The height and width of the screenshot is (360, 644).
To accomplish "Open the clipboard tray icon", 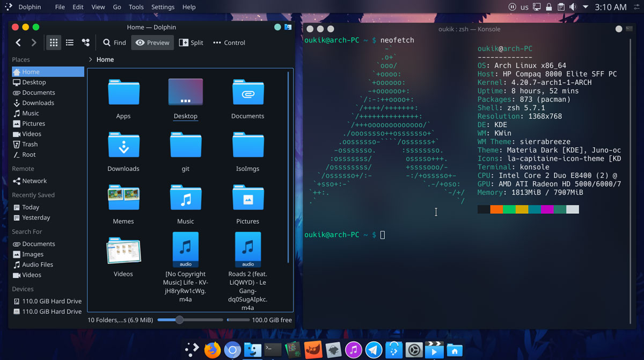I will [x=561, y=7].
